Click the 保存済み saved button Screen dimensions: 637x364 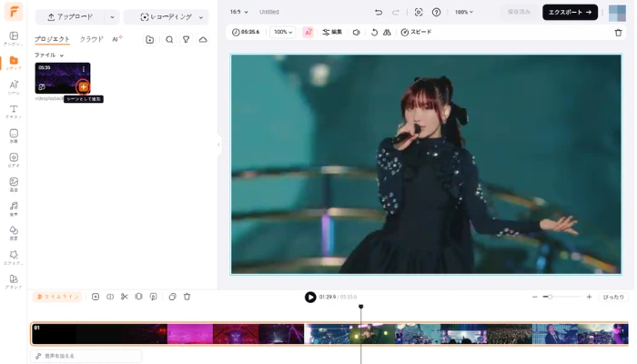(x=519, y=12)
